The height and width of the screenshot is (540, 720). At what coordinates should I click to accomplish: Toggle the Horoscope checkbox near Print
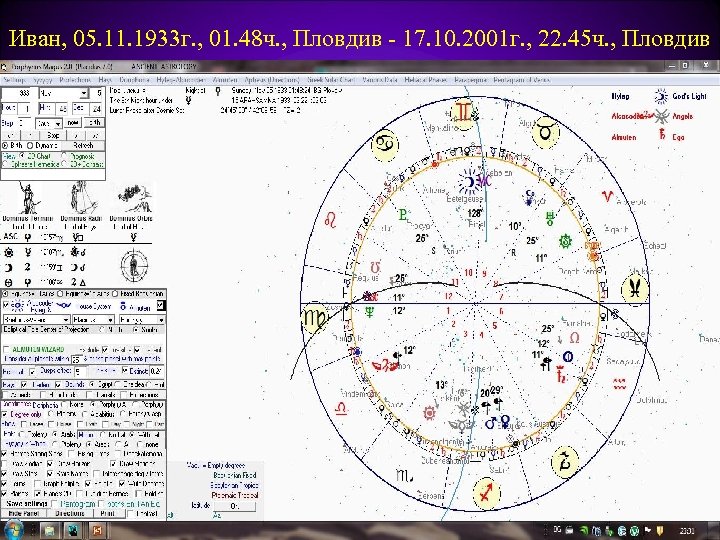(130, 514)
